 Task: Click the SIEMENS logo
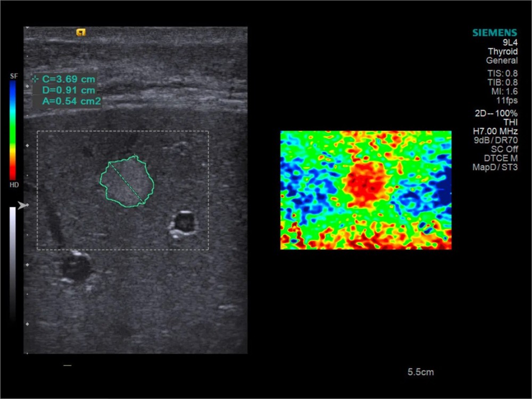point(494,33)
